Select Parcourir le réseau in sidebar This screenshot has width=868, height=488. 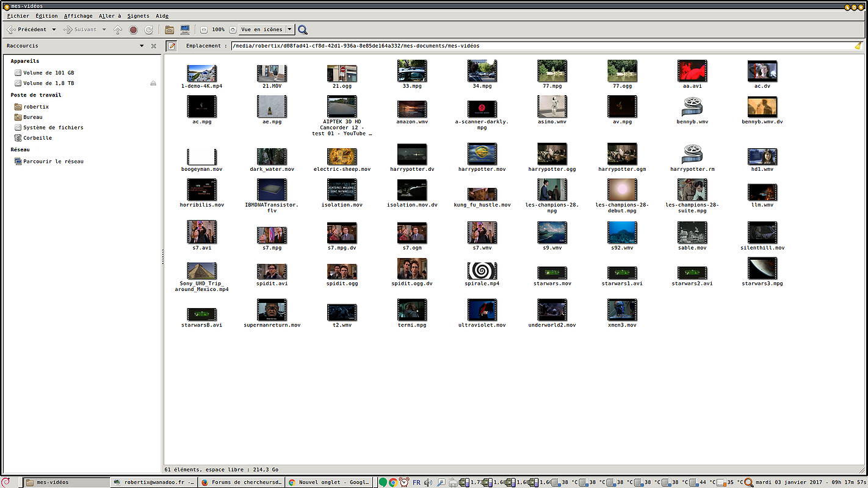[x=48, y=162]
